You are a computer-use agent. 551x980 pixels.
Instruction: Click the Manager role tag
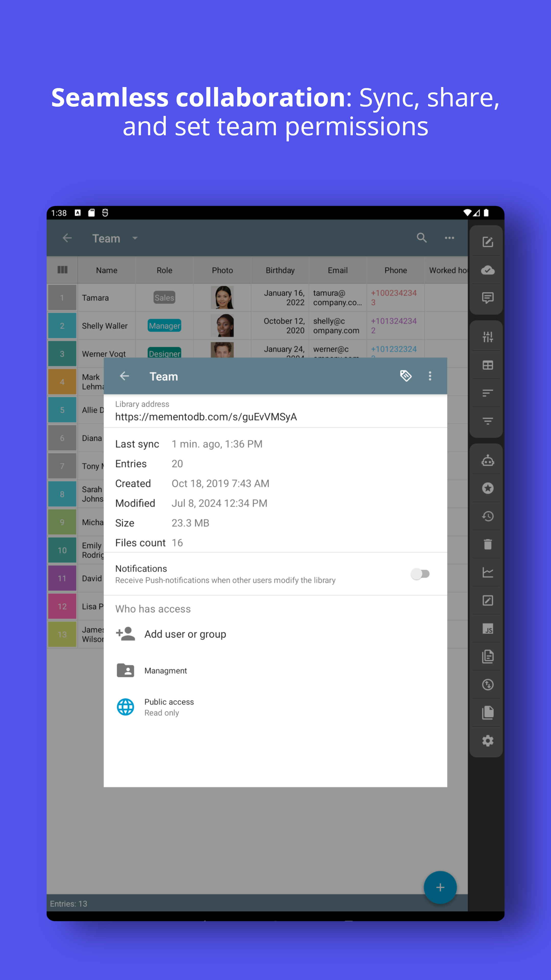pos(164,326)
